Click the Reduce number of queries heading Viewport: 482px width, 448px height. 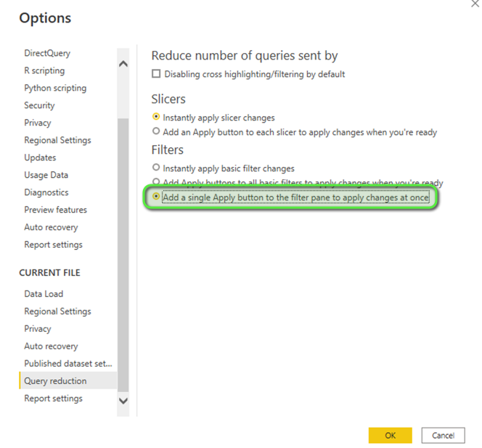coord(245,56)
